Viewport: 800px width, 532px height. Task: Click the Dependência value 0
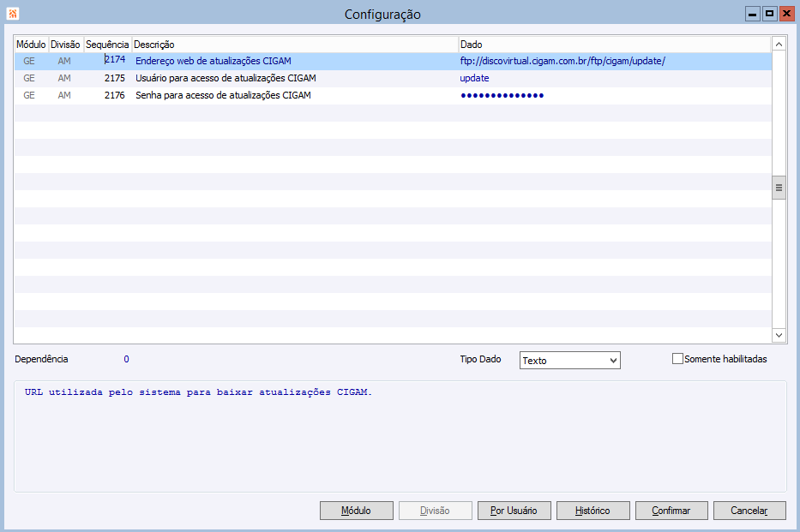pyautogui.click(x=127, y=359)
